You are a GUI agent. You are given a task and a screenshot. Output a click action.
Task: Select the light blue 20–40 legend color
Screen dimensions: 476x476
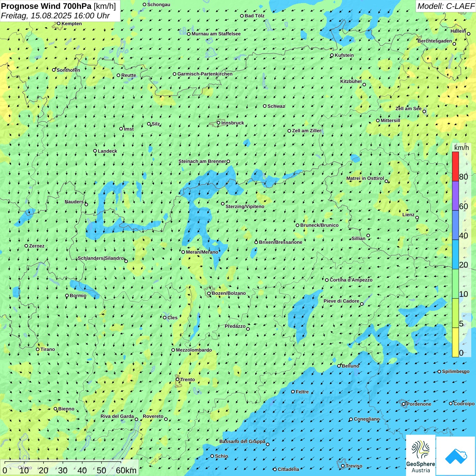point(455,255)
